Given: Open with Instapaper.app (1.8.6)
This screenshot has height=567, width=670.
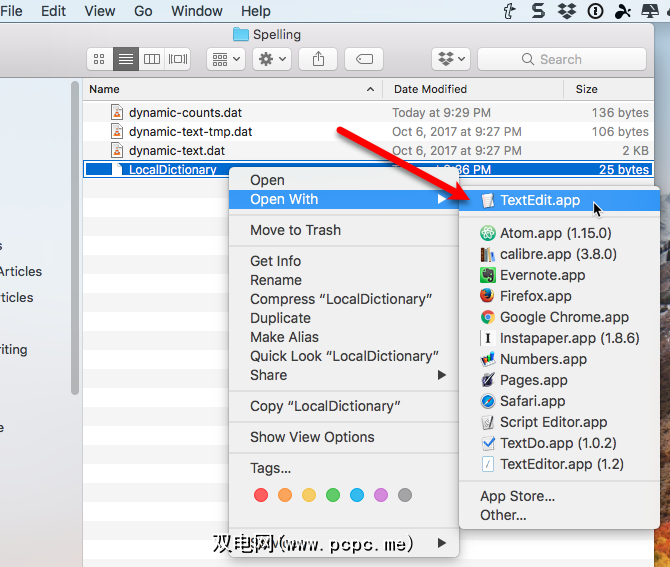Looking at the screenshot, I should pos(559,338).
